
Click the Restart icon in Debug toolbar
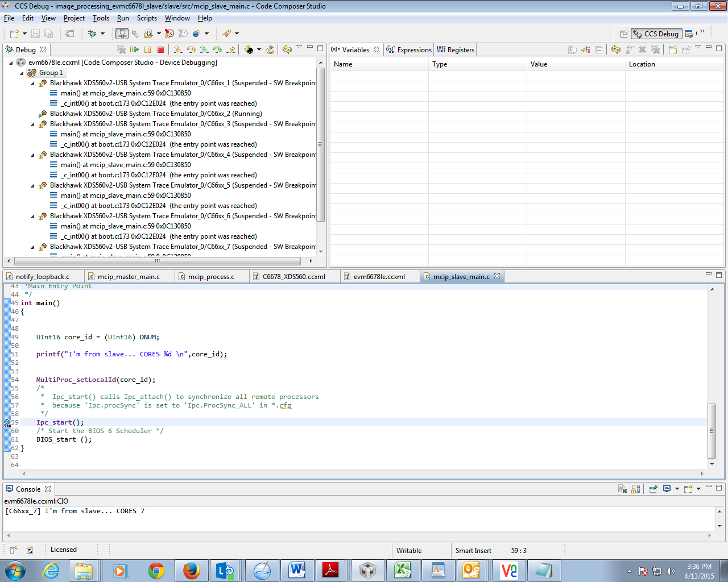270,50
